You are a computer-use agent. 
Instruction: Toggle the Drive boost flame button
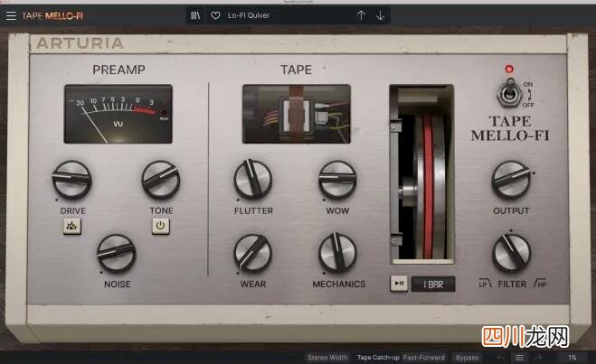click(71, 226)
